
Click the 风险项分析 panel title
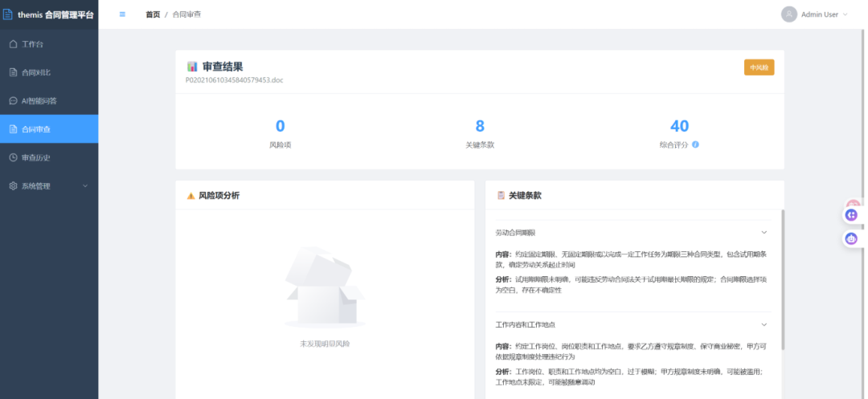219,196
